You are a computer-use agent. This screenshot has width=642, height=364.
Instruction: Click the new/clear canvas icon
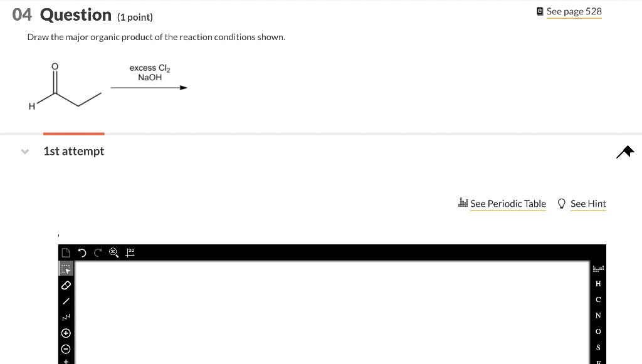[x=66, y=252]
